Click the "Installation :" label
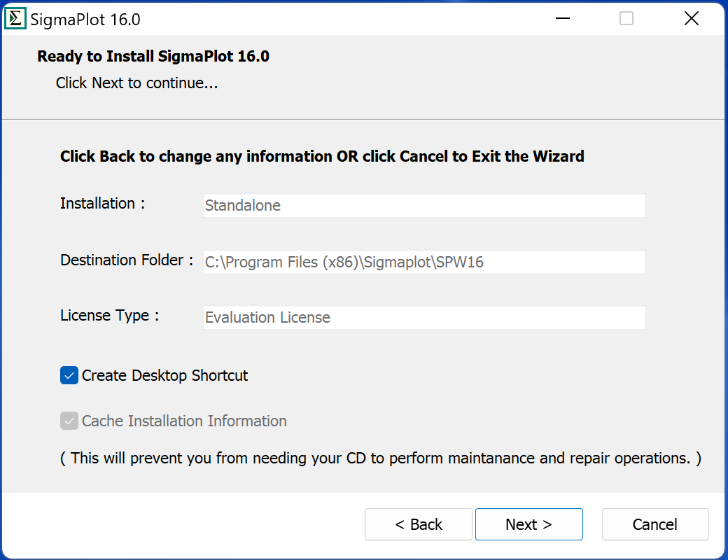The image size is (728, 560). click(x=103, y=204)
